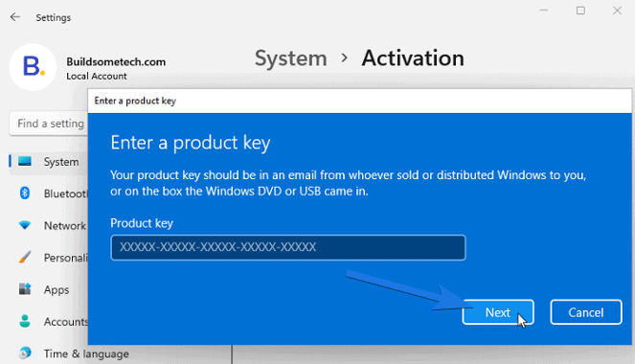
Task: Minimize the Settings window
Action: point(544,11)
